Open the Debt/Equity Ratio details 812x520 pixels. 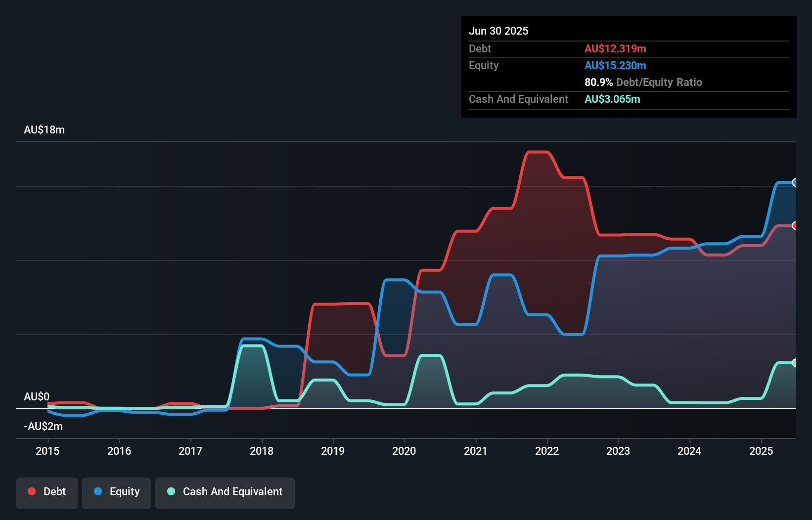point(643,83)
